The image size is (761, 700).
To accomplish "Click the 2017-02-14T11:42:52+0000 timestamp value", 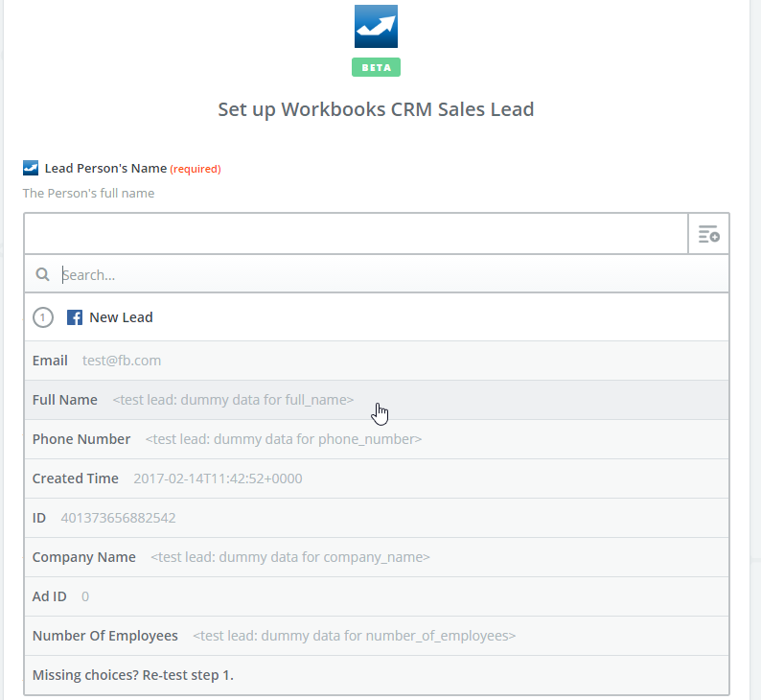I will [218, 478].
